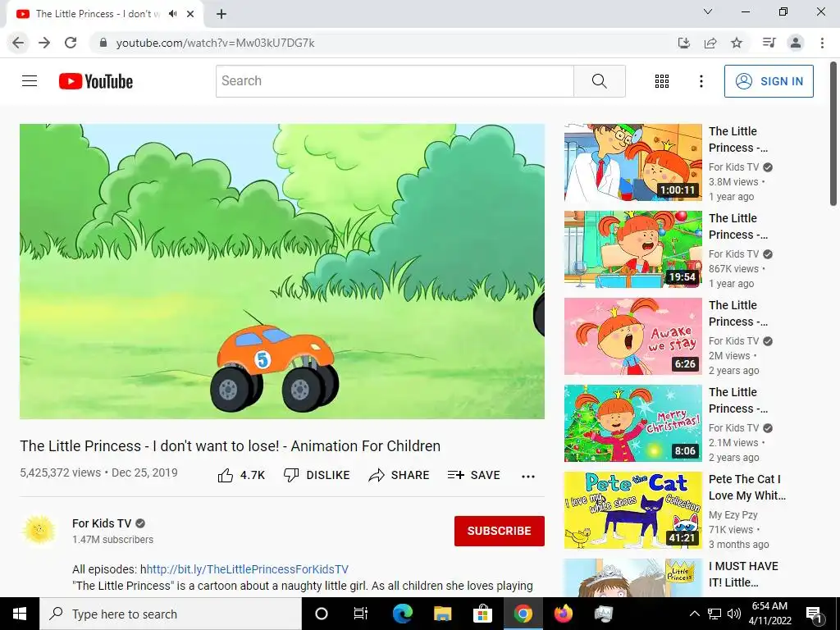840x630 pixels.
Task: Subscribe to For Kids TV channel
Action: (x=500, y=531)
